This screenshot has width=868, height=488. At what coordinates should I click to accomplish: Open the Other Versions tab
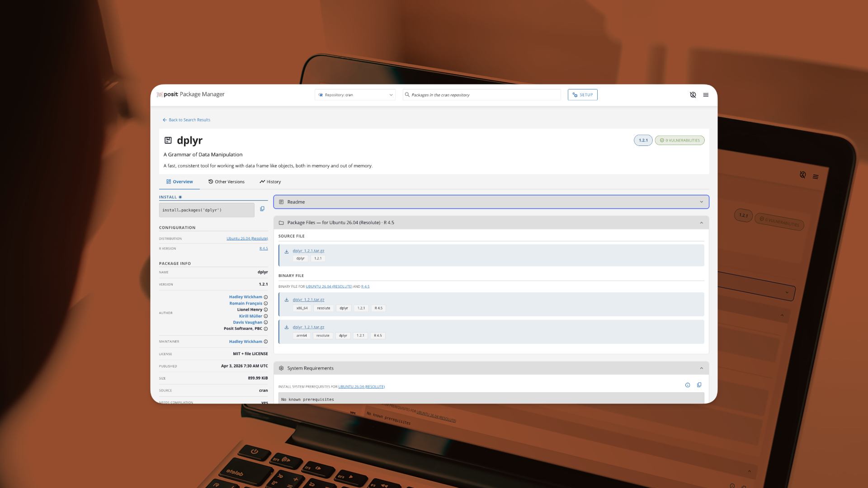pos(226,182)
